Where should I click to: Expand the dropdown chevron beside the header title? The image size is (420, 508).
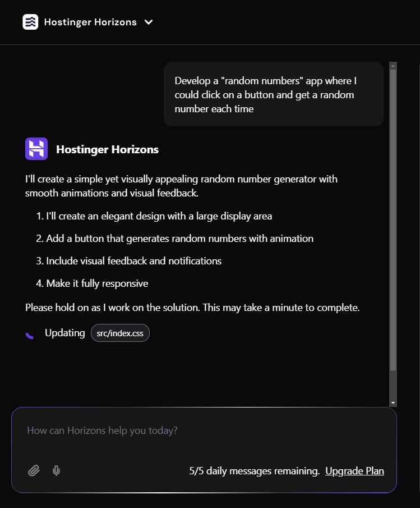(x=149, y=22)
